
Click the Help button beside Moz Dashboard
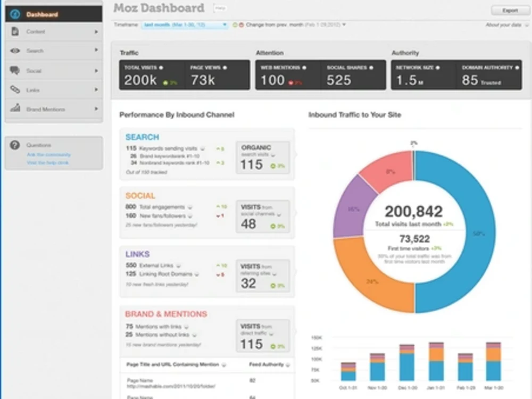click(x=220, y=8)
